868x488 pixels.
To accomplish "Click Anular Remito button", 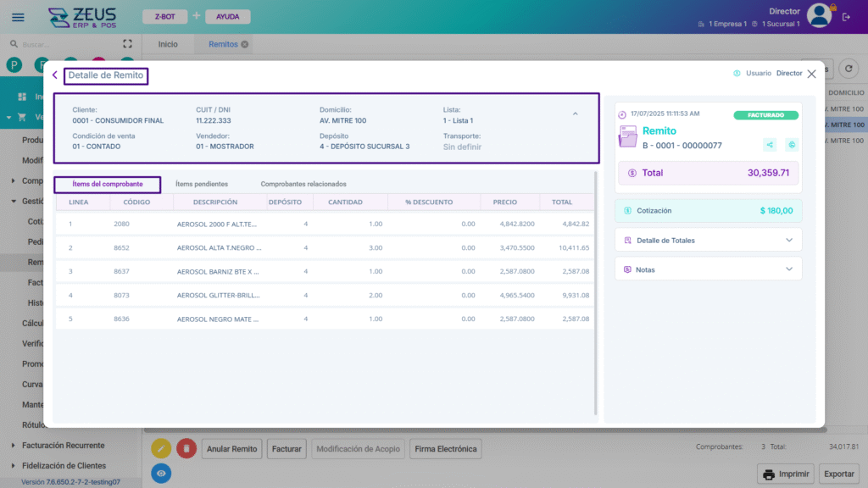I will [232, 449].
